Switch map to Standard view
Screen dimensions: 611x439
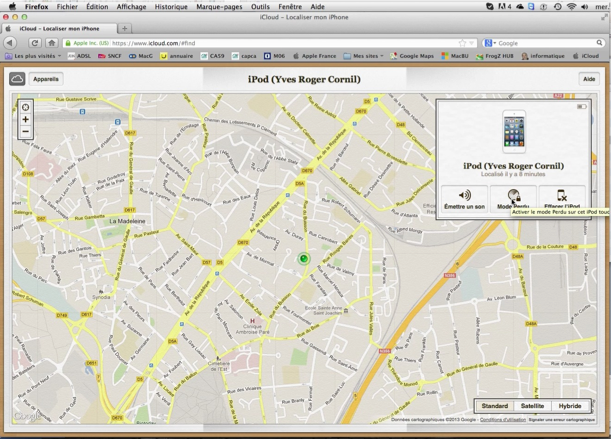pyautogui.click(x=494, y=406)
